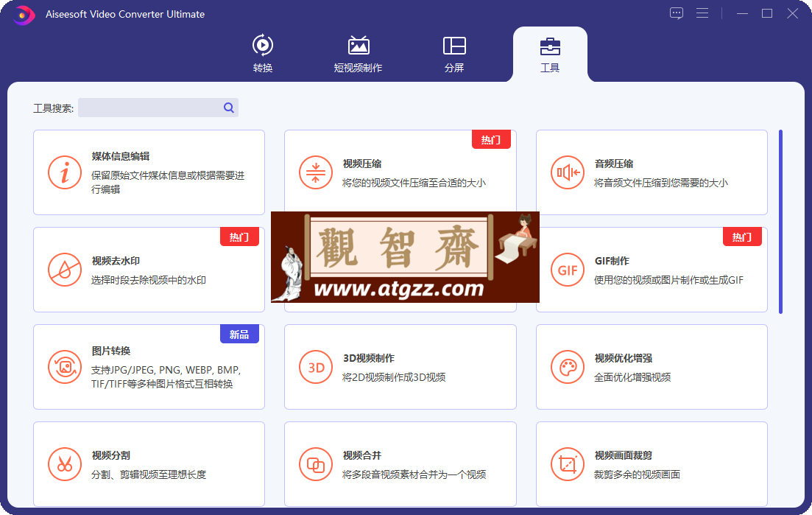
Task: Click description 将多段音视频素材合并为一个视频
Action: tap(414, 475)
